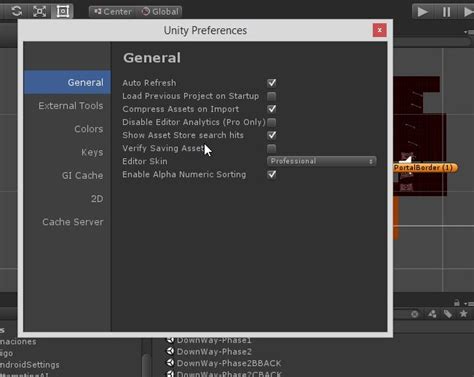Toggle the Global orientation button

(160, 12)
